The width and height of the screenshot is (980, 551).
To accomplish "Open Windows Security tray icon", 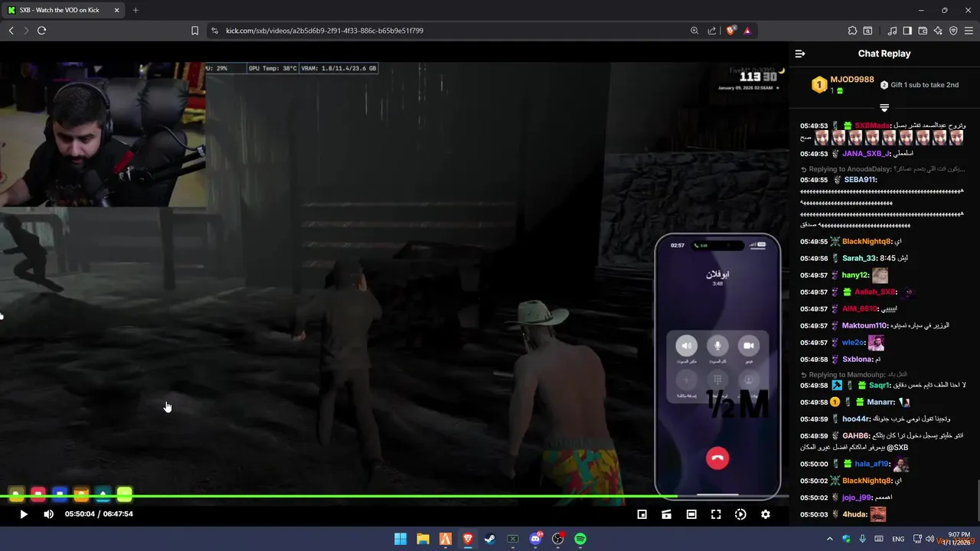I will coord(846,539).
